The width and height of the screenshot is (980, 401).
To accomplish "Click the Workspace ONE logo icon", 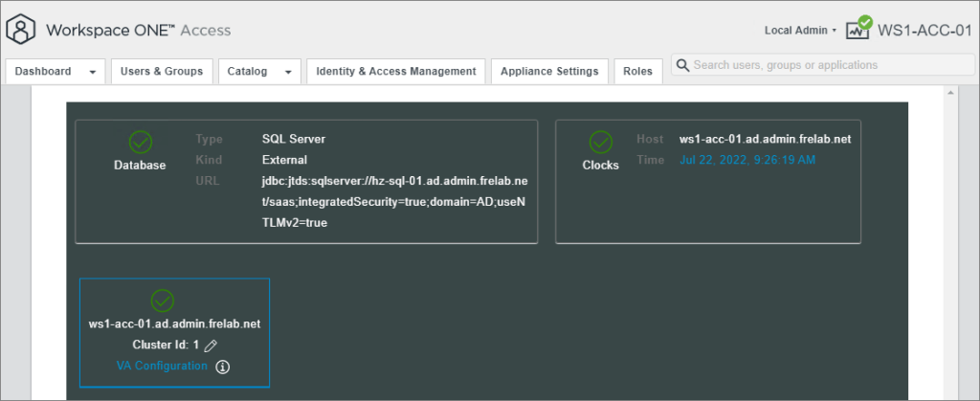I will pyautogui.click(x=21, y=30).
